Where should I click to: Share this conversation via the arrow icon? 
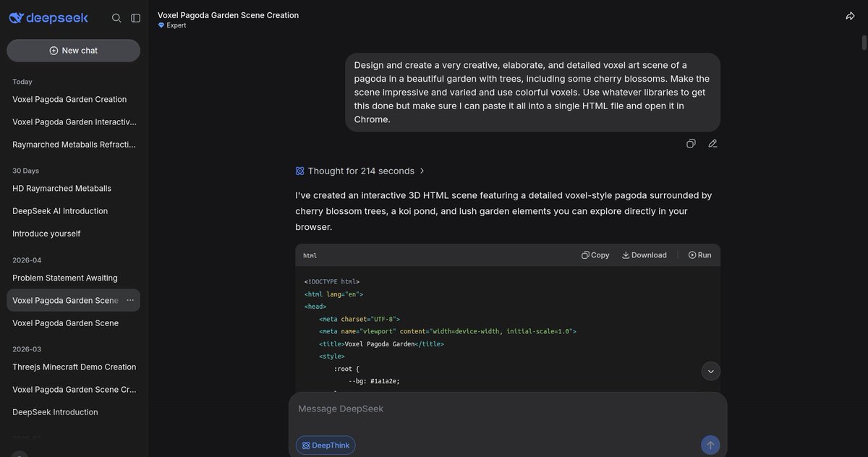(851, 16)
